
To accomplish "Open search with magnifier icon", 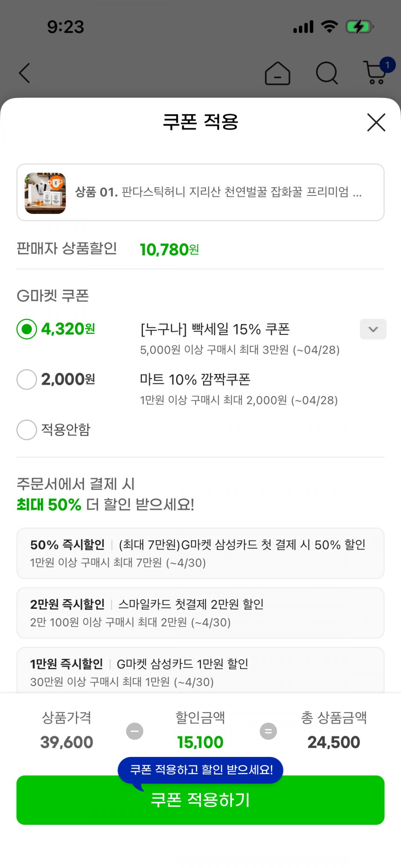I will click(x=327, y=73).
